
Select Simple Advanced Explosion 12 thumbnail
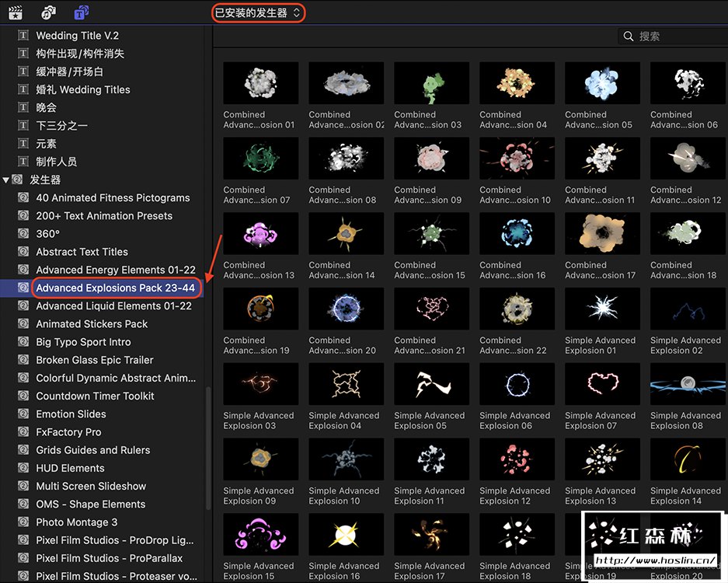[x=517, y=459]
